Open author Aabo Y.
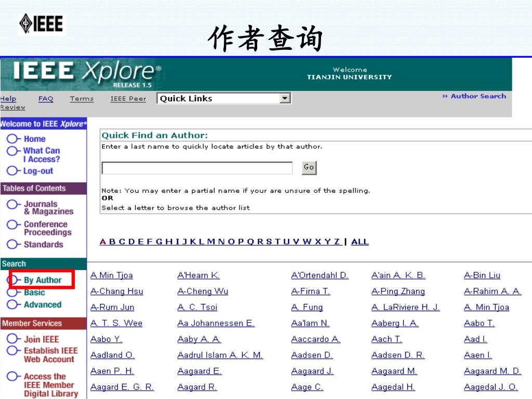 (106, 339)
